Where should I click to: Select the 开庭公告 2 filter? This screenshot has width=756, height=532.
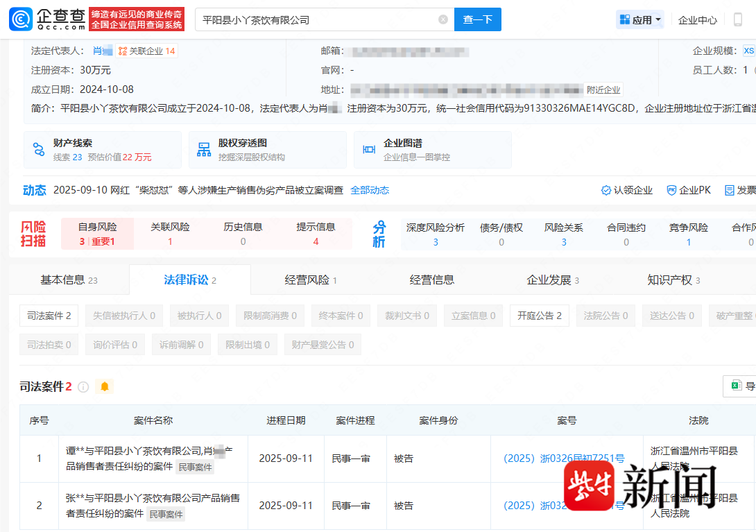[540, 316]
